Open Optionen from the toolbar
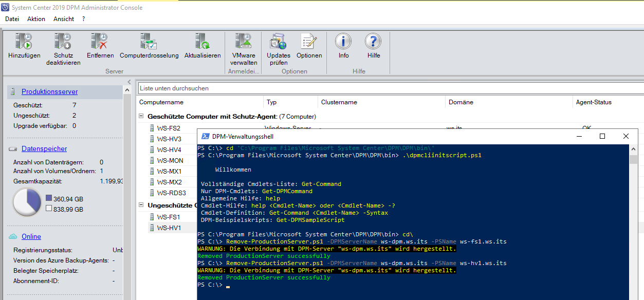Screen dimensions: 644x300 (x=309, y=46)
